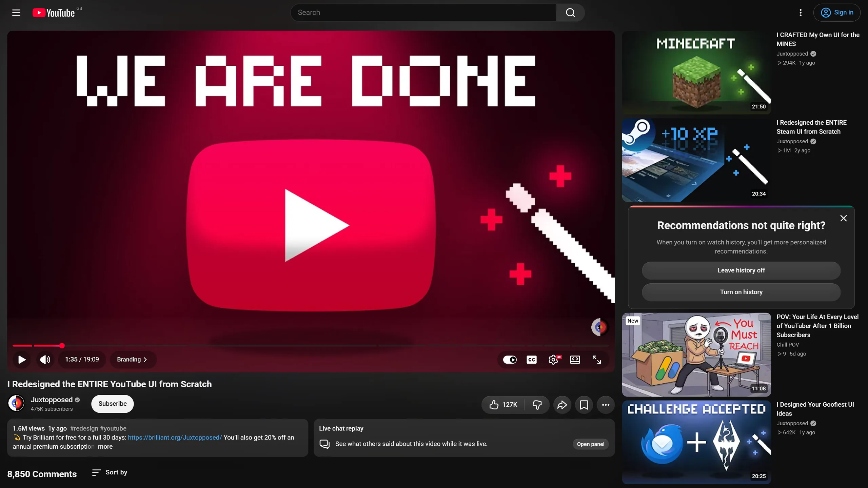Close the recommendations prompt card
The width and height of the screenshot is (868, 488).
843,218
